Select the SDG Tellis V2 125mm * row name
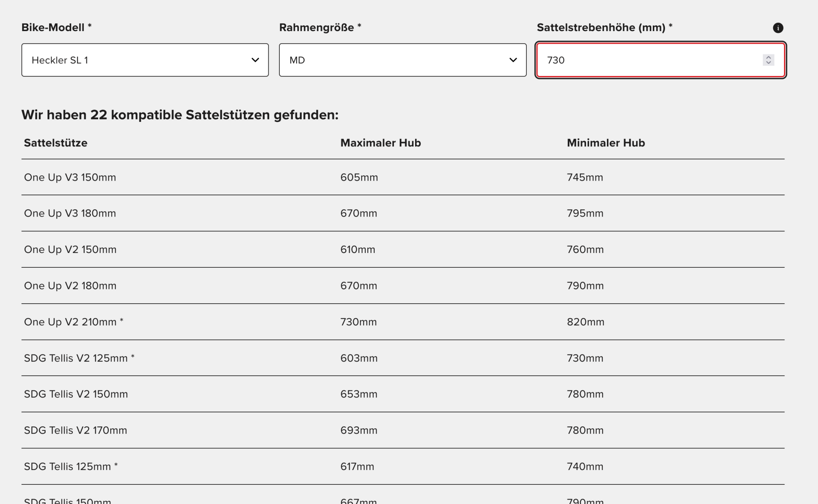818x504 pixels. (x=79, y=358)
